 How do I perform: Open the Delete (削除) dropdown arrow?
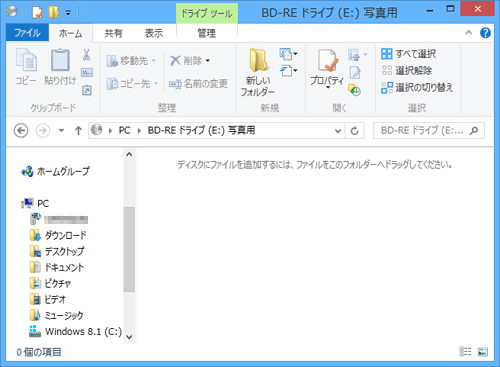[208, 61]
